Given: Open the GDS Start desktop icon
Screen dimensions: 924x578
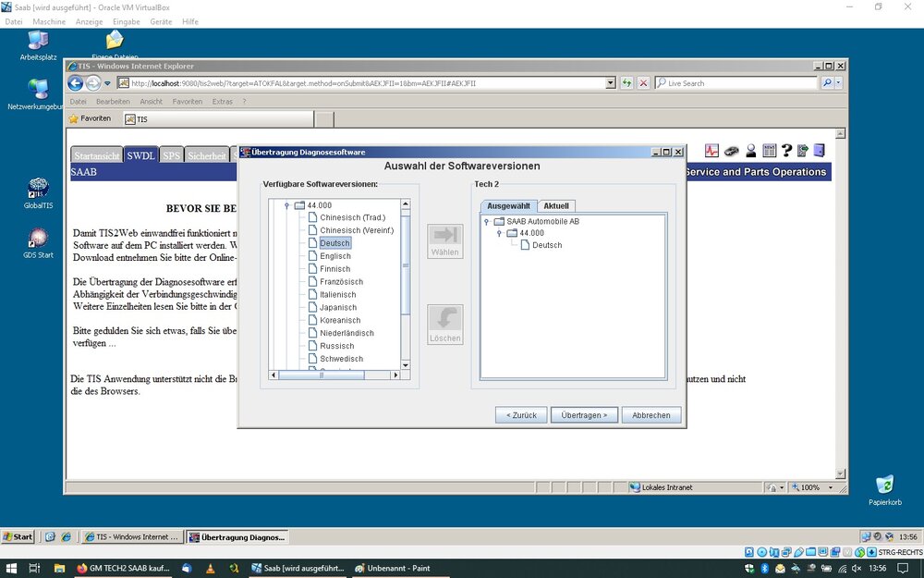Looking at the screenshot, I should (38, 243).
